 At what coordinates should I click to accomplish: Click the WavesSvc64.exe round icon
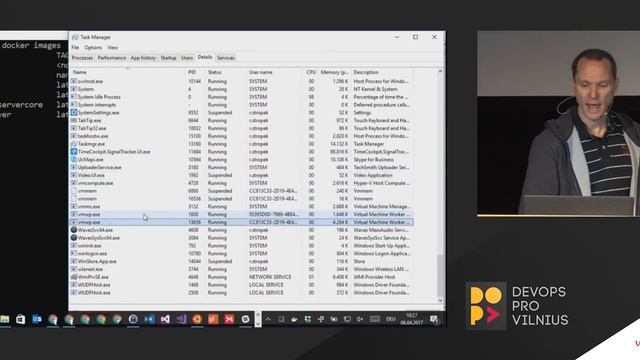[74, 230]
